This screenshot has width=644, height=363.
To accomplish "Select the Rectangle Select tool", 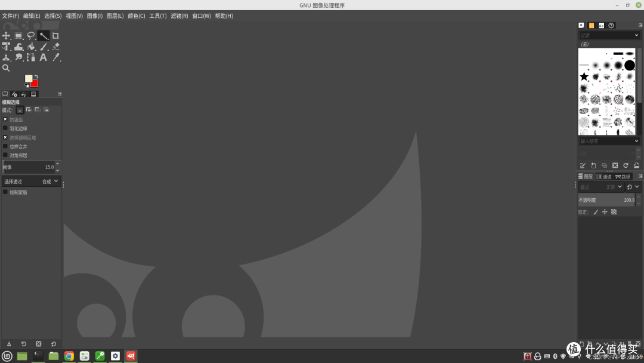I will click(18, 36).
